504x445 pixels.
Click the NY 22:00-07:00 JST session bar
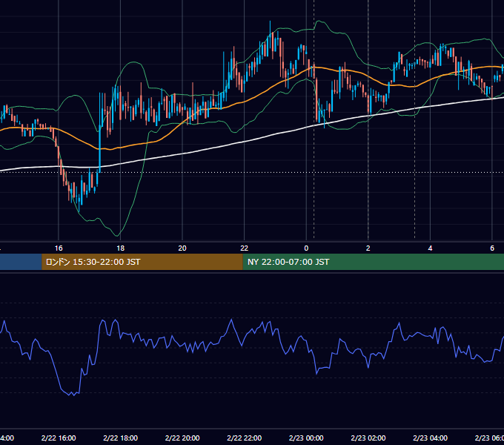(373, 262)
